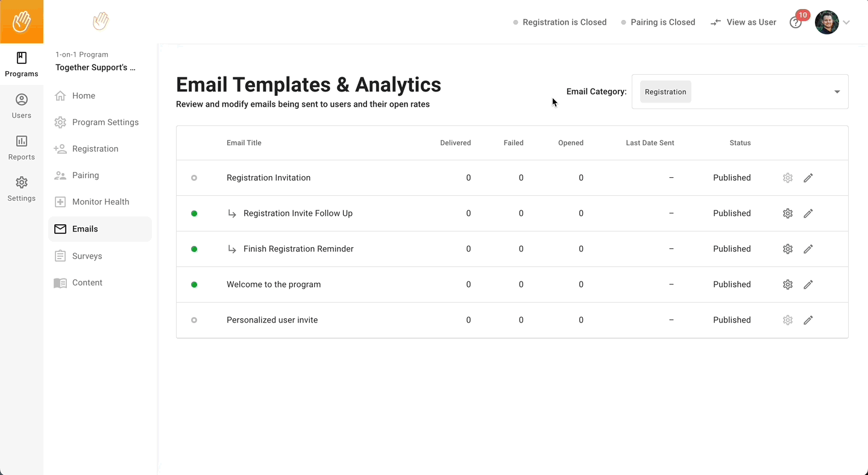The image size is (868, 475).
Task: Click green status dot for Registration Invite Follow Up
Action: point(194,213)
